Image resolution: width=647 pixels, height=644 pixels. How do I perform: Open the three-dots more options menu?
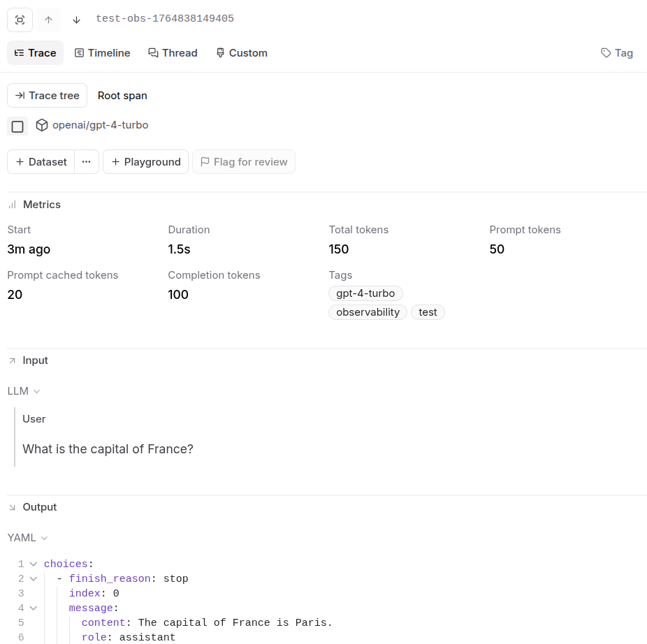pos(86,162)
